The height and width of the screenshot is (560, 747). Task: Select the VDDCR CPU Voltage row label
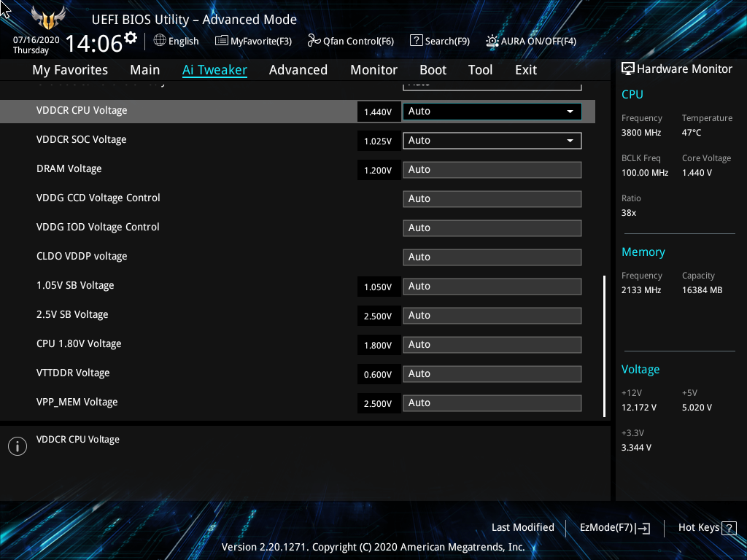pos(82,111)
